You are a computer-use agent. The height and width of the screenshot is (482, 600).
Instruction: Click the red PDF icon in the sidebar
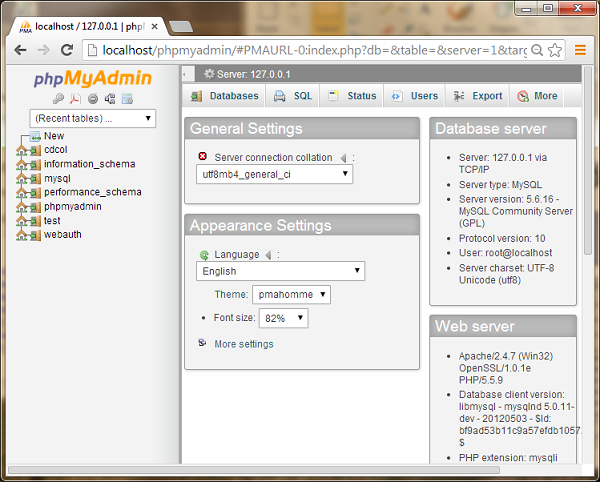tap(75, 99)
